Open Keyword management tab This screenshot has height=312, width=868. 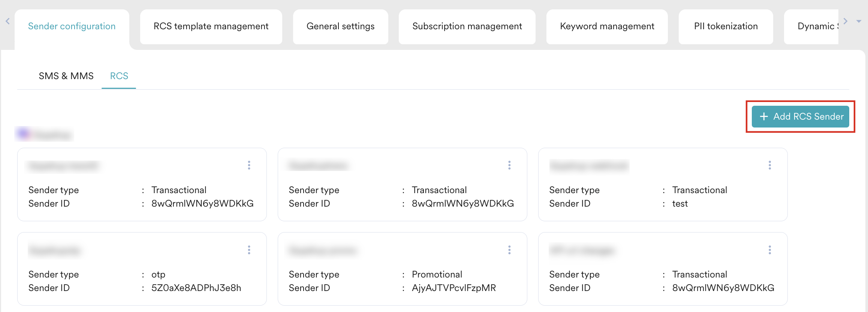tap(607, 26)
